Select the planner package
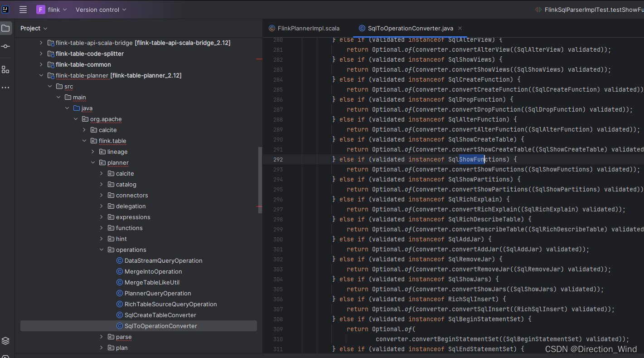The width and height of the screenshot is (644, 358). point(118,162)
